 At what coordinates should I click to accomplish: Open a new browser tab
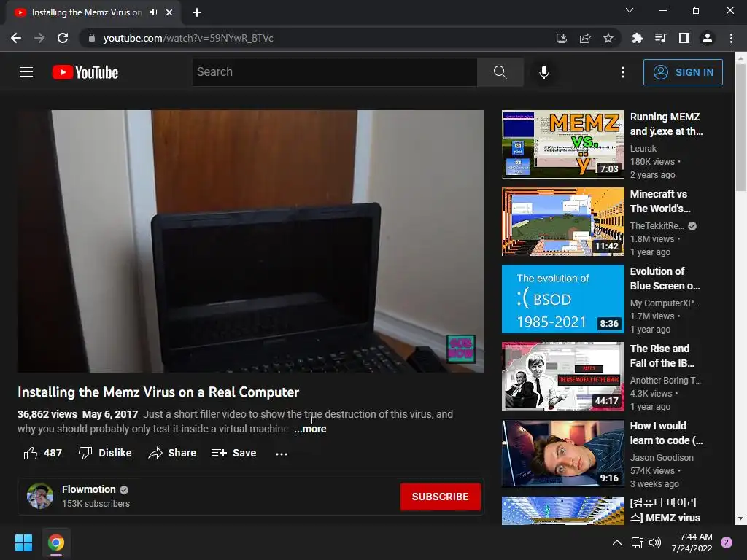click(197, 12)
